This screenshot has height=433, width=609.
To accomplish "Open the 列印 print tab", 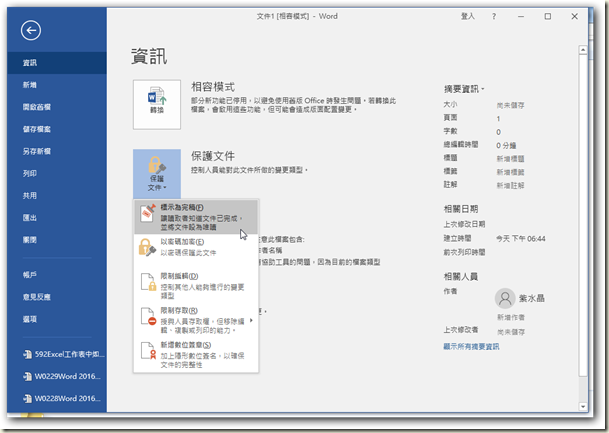I will click(57, 174).
